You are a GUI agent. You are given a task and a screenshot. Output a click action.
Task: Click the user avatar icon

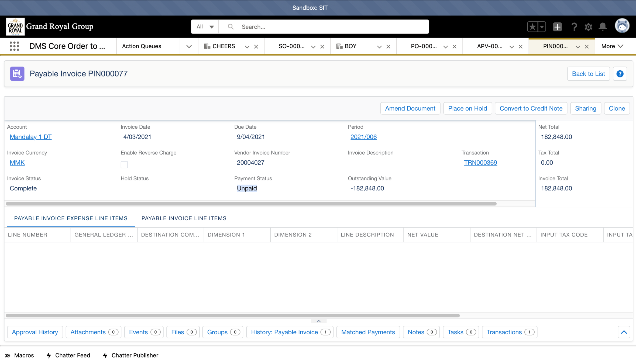coord(622,26)
